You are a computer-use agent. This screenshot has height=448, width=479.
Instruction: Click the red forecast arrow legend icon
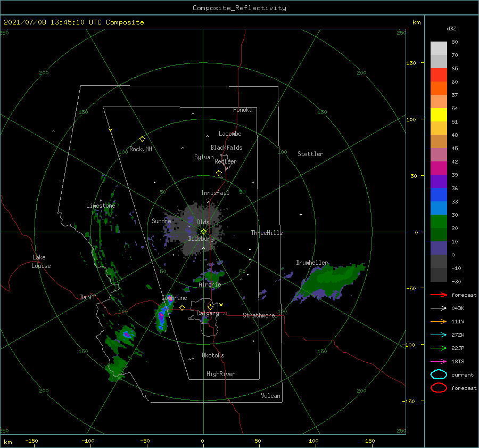439,295
